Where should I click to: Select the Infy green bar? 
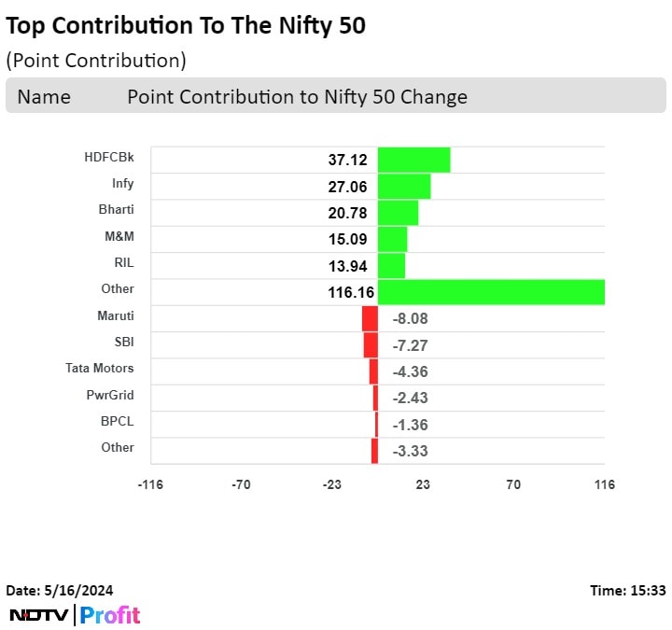pos(403,186)
